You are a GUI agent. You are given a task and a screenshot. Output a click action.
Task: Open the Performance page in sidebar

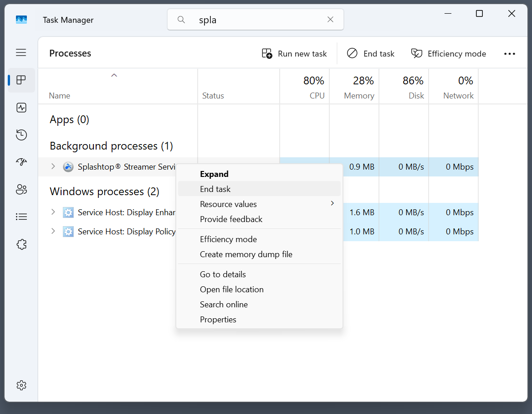21,108
